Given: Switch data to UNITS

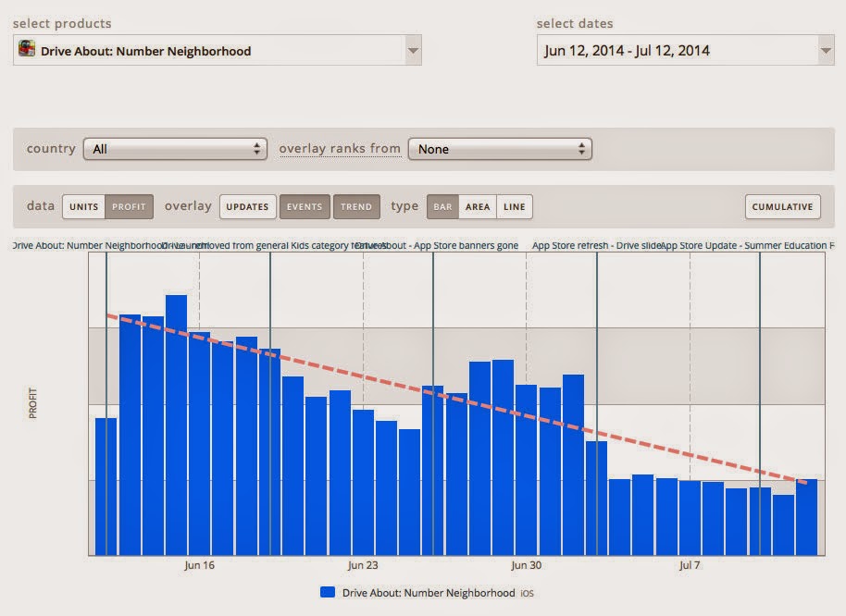Looking at the screenshot, I should 83,207.
